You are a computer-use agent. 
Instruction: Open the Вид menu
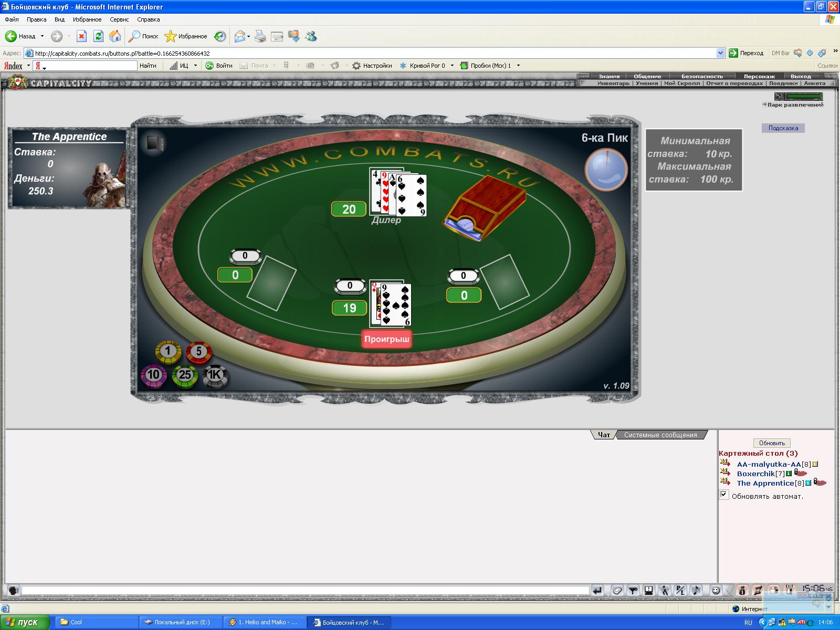[x=59, y=19]
